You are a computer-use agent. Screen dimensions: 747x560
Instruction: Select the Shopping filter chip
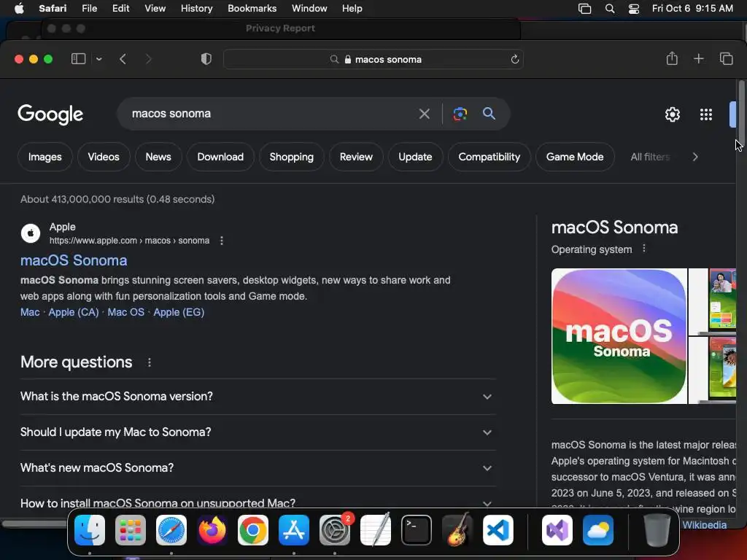pos(292,157)
